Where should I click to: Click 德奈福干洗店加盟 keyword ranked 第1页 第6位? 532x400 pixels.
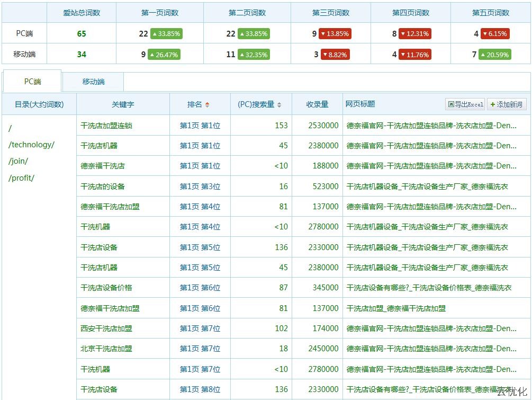[110, 308]
